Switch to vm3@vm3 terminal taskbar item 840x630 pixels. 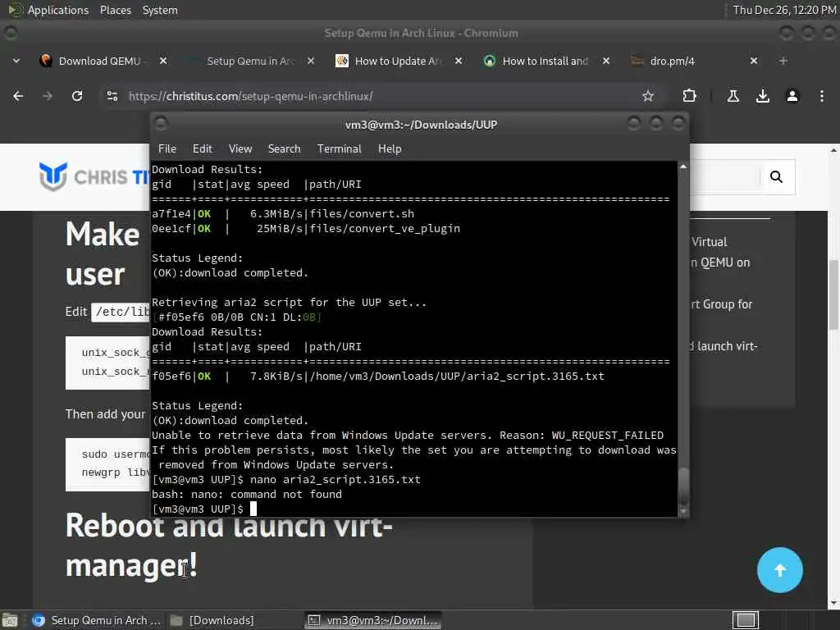point(373,620)
